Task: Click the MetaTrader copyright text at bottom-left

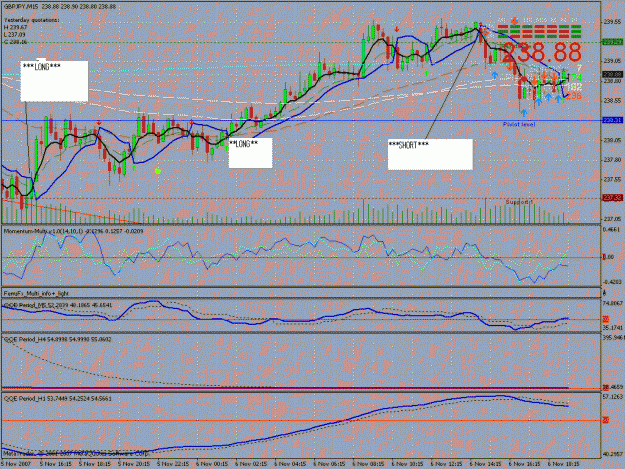Action: coord(76,453)
